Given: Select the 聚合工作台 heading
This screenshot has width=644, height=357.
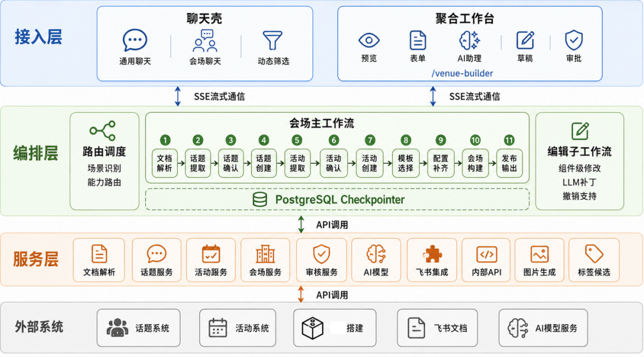Looking at the screenshot, I should (x=465, y=18).
